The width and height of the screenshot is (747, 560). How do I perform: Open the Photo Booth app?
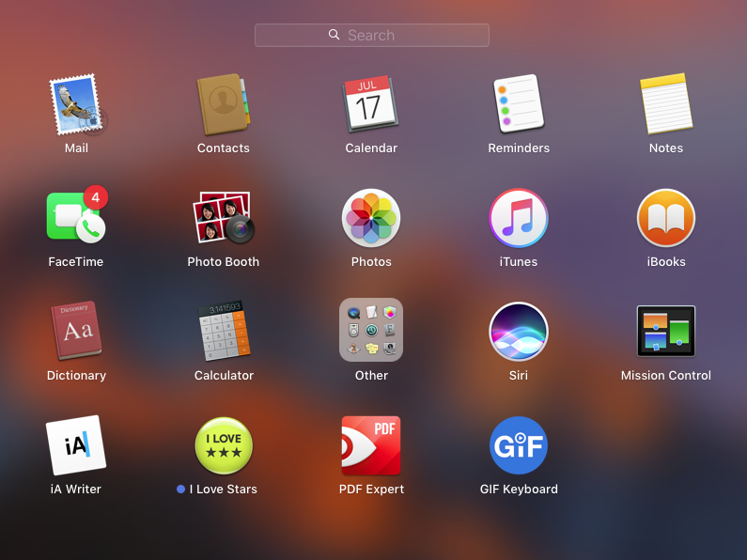[224, 217]
